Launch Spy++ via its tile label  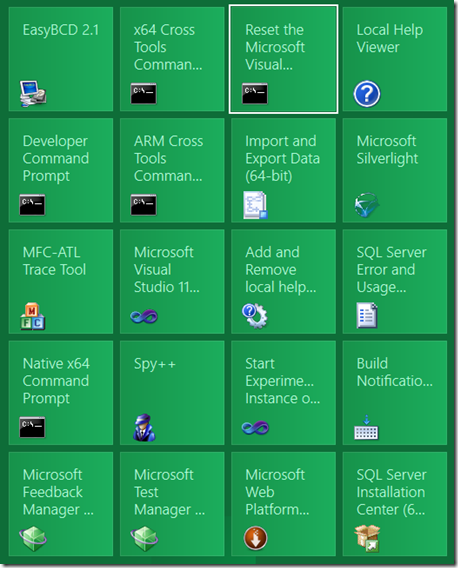tap(155, 364)
